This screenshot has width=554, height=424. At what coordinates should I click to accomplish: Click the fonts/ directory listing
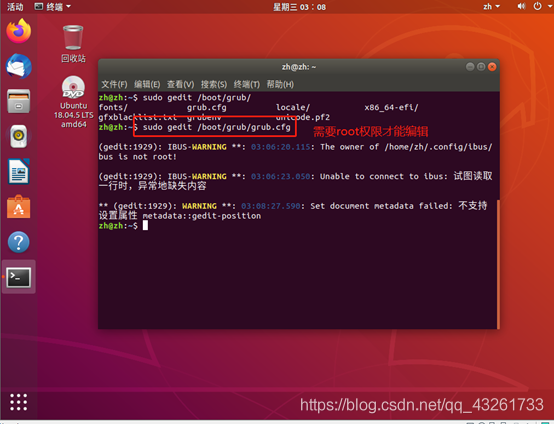113,107
